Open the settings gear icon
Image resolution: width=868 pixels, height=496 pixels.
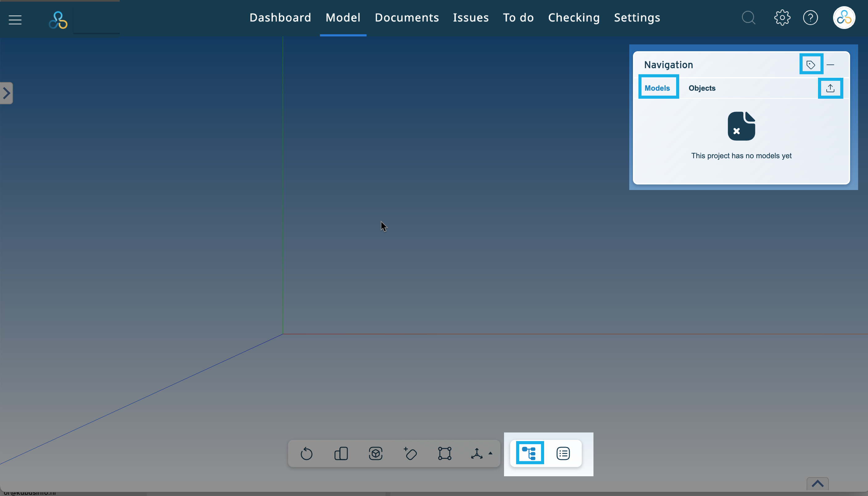click(782, 18)
